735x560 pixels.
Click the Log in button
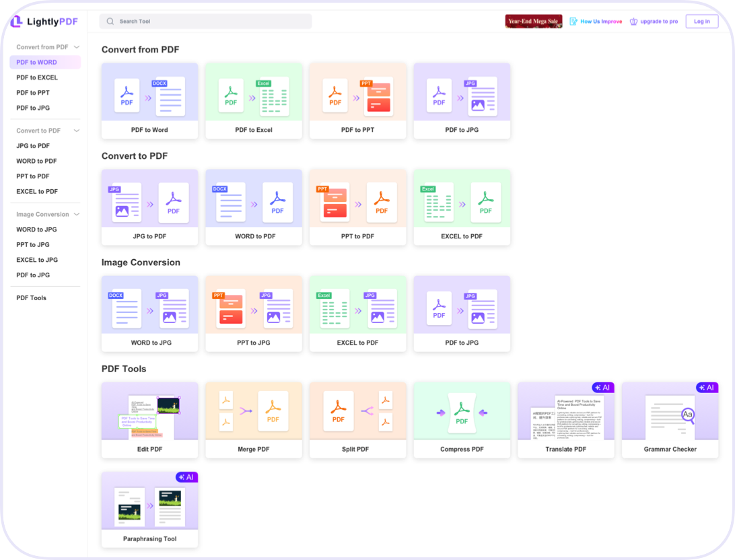coord(701,22)
